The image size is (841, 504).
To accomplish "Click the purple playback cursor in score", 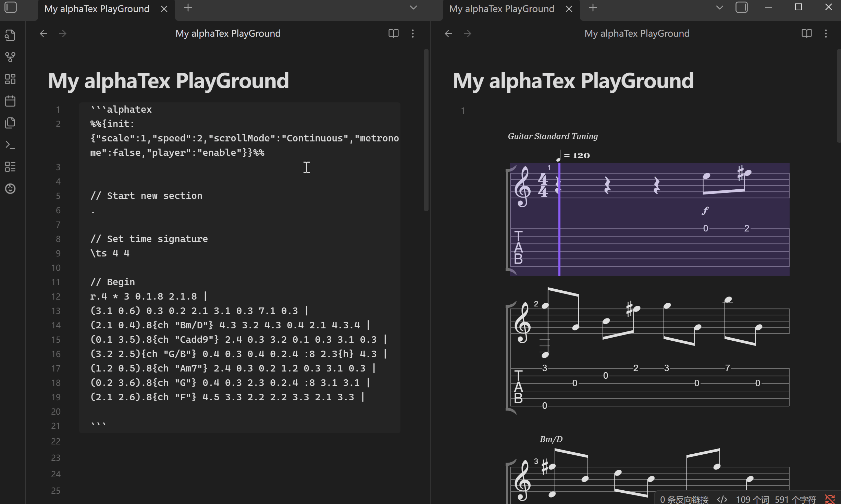I will tap(559, 219).
